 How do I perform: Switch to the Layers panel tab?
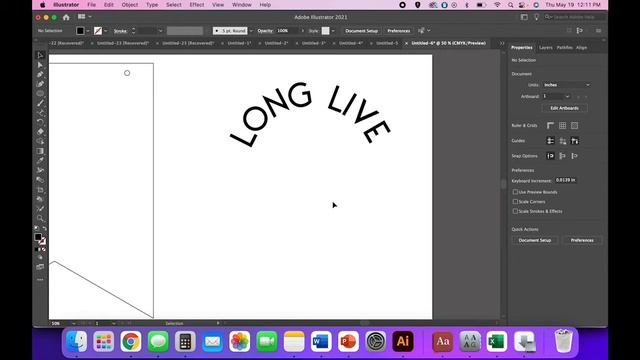545,48
